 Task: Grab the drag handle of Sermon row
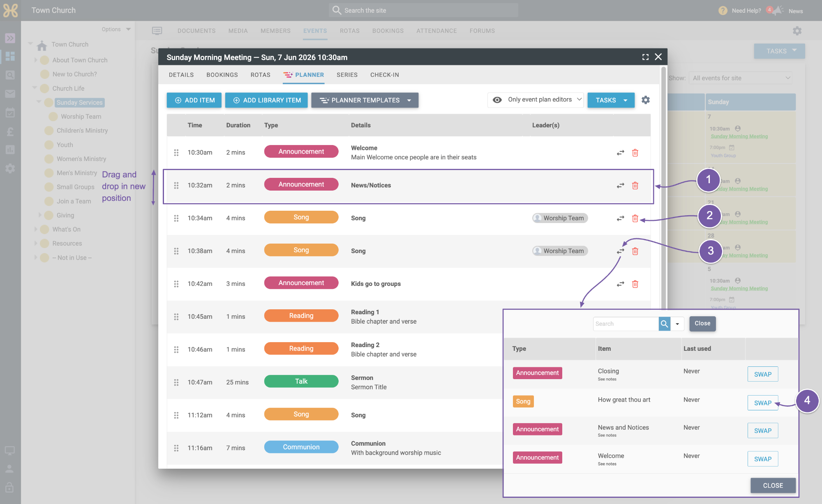(176, 382)
